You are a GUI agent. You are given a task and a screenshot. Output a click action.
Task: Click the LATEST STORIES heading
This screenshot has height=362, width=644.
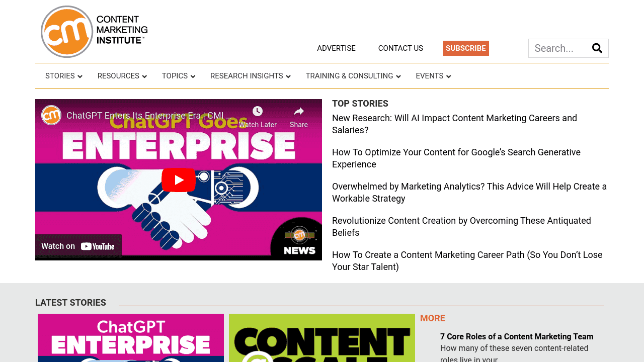[x=70, y=303]
